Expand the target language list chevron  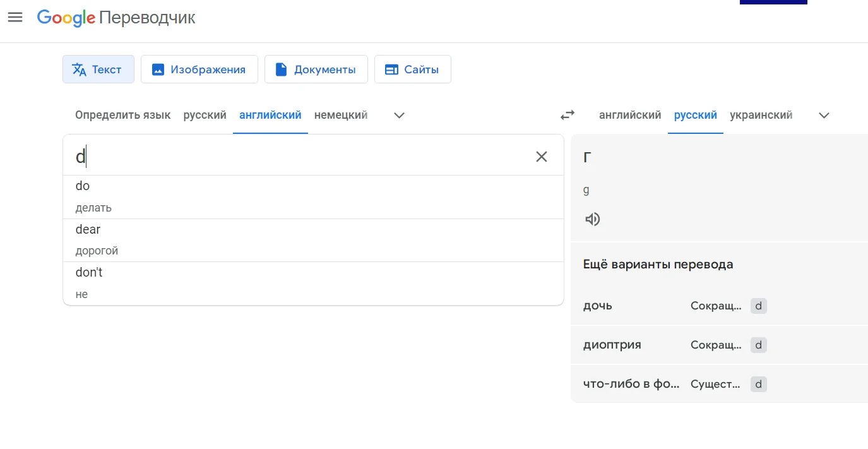click(824, 115)
